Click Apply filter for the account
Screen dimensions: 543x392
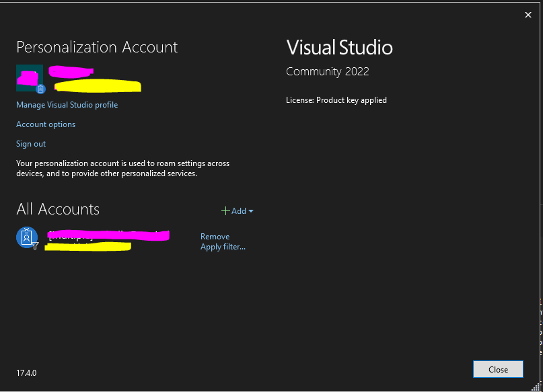[x=223, y=246]
